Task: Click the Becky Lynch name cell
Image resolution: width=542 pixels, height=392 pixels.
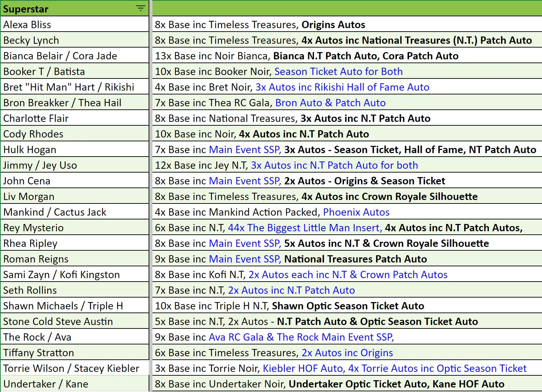Action: coord(75,40)
